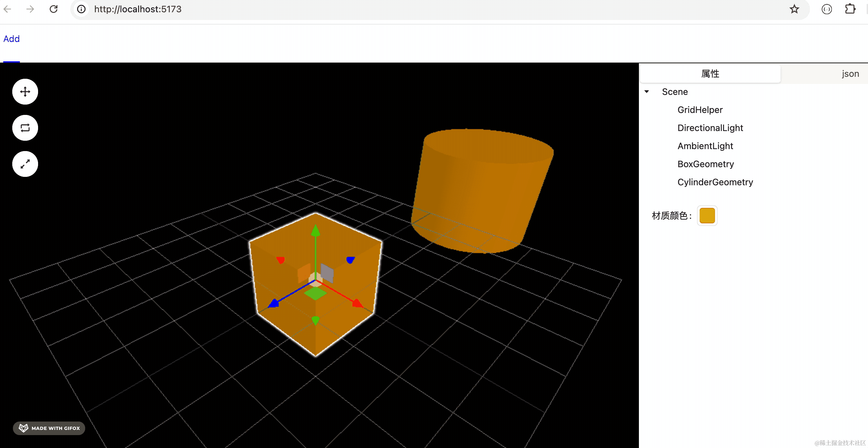Select CylinderGeometry in the scene tree
This screenshot has width=868, height=448.
(x=715, y=182)
